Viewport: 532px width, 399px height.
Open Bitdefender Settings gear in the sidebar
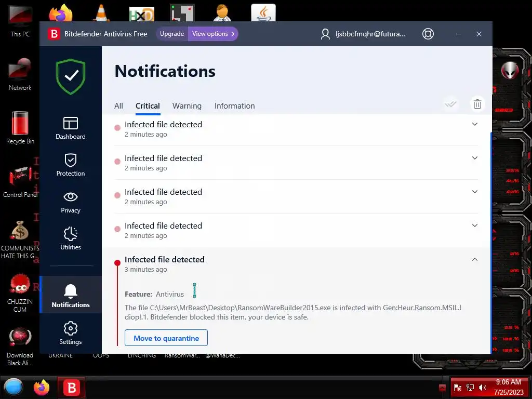click(71, 333)
